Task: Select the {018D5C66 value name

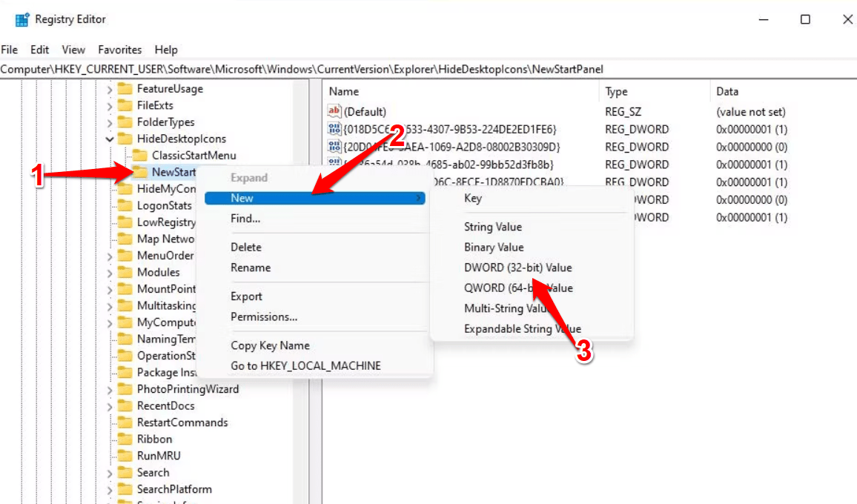Action: click(449, 129)
